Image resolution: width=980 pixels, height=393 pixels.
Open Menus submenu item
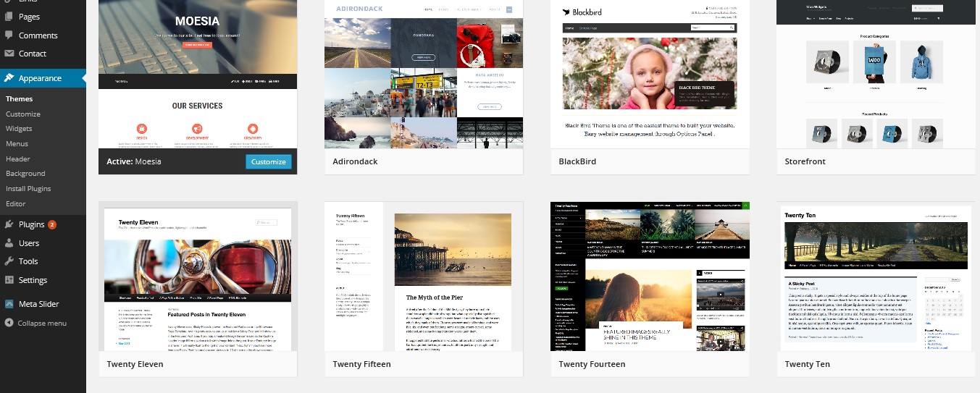(17, 144)
